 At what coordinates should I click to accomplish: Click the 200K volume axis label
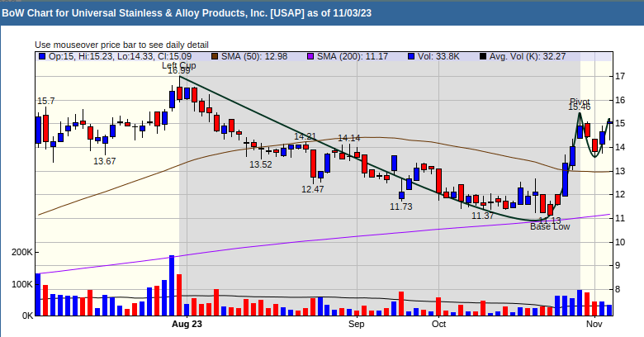click(x=22, y=253)
